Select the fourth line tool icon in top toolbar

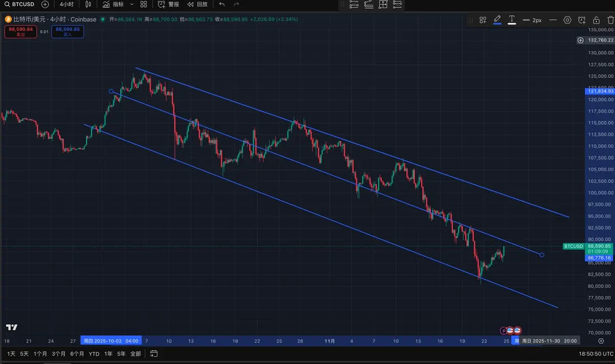(398, 4)
